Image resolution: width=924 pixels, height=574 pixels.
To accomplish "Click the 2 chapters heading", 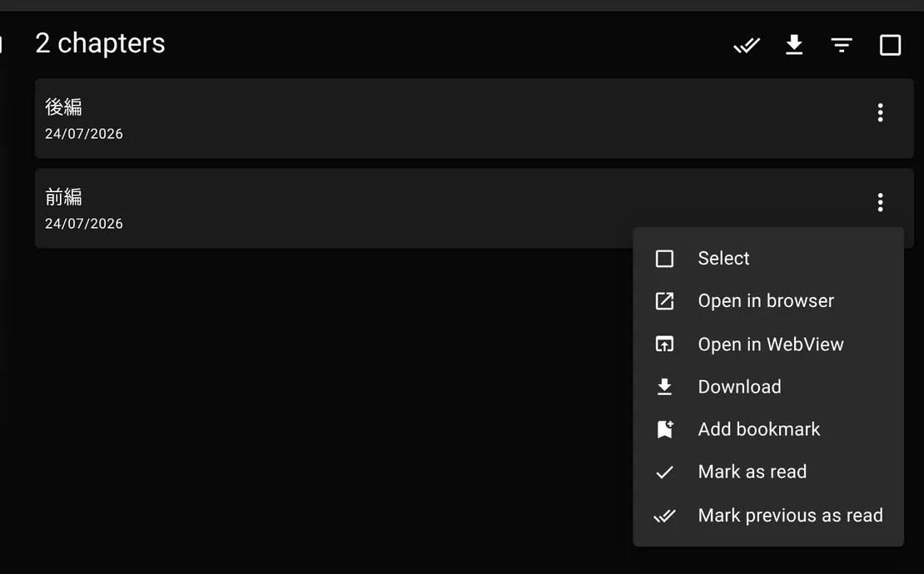I will (x=100, y=43).
